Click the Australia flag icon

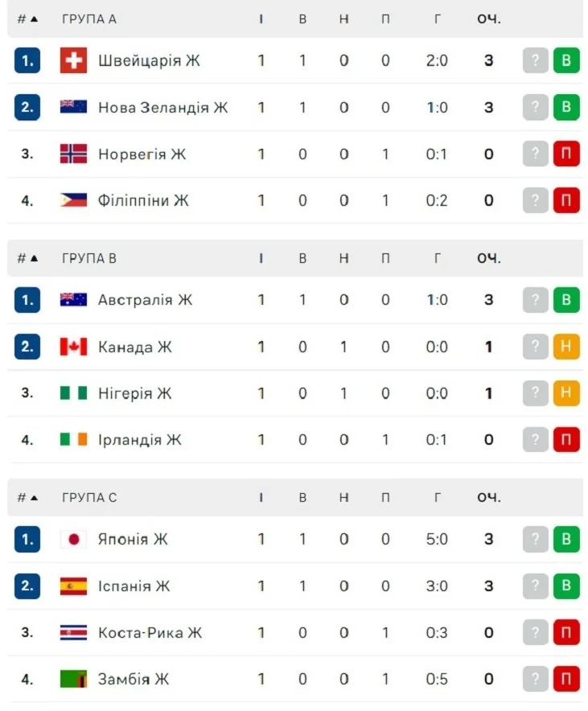click(x=73, y=300)
